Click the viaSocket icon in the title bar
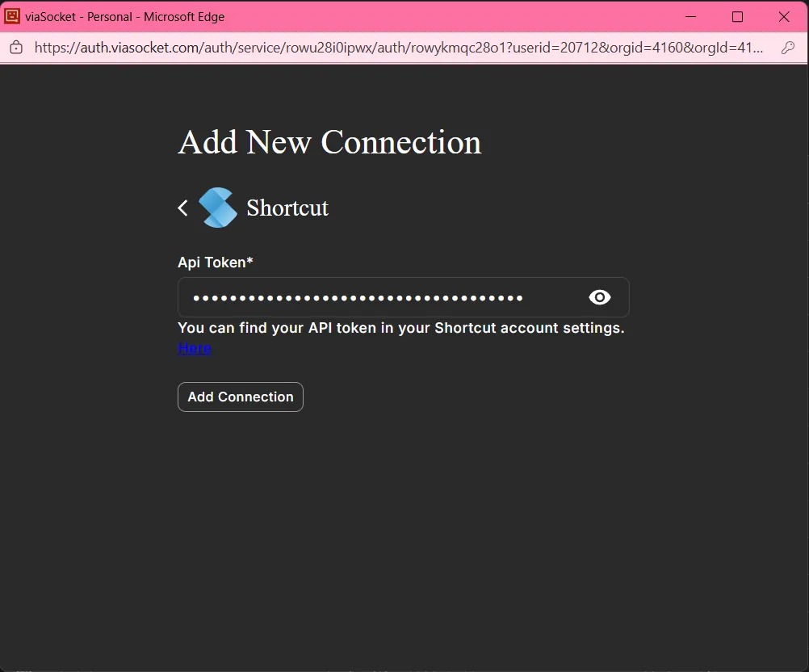 point(11,16)
